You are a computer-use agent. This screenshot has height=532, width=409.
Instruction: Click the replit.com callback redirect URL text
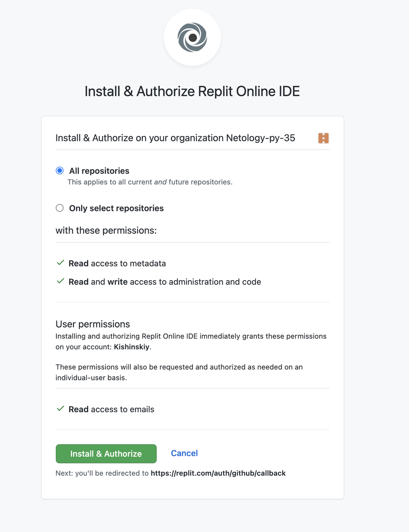coord(218,473)
